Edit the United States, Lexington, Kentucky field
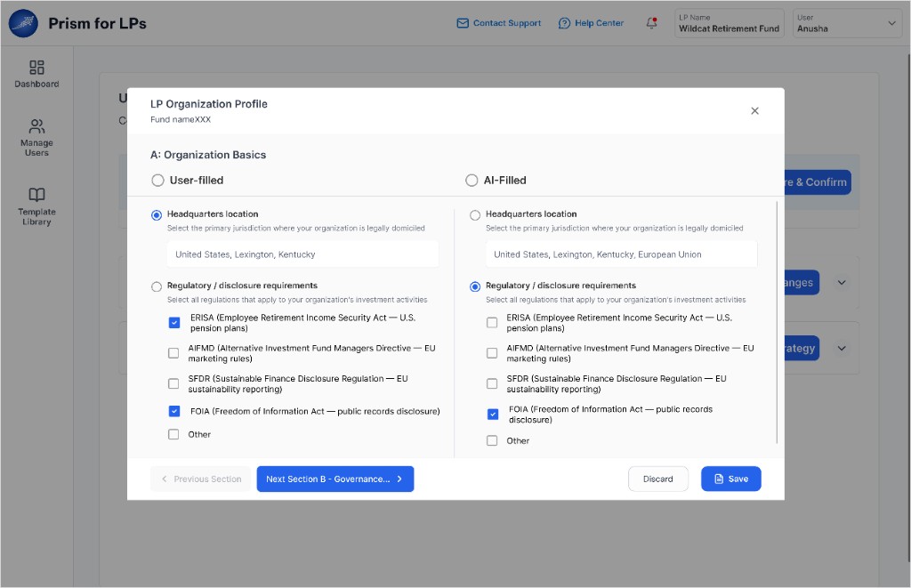 (302, 254)
